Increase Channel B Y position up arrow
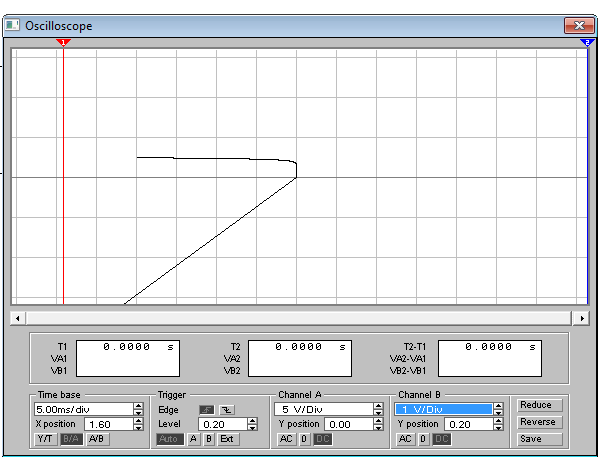This screenshot has height=459, width=601. tap(498, 421)
